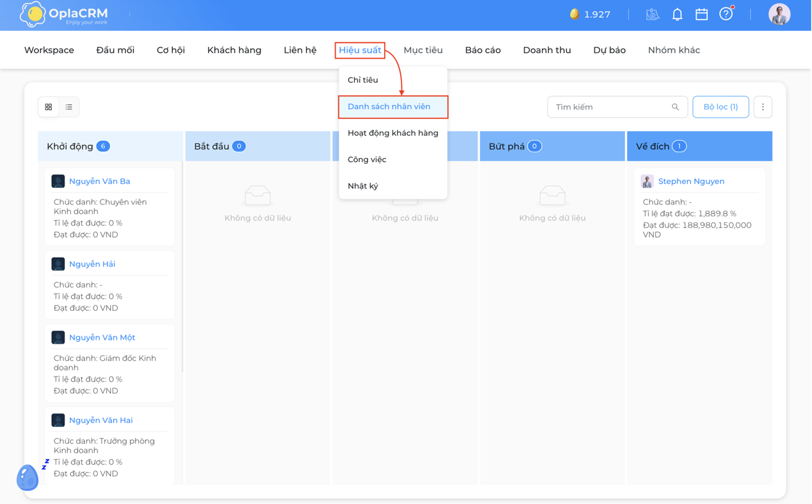Open the Workspace menu
The width and height of the screenshot is (812, 504).
click(x=49, y=50)
